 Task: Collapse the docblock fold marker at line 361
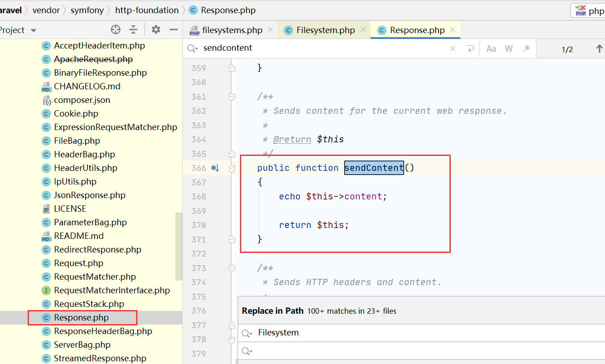coord(232,96)
